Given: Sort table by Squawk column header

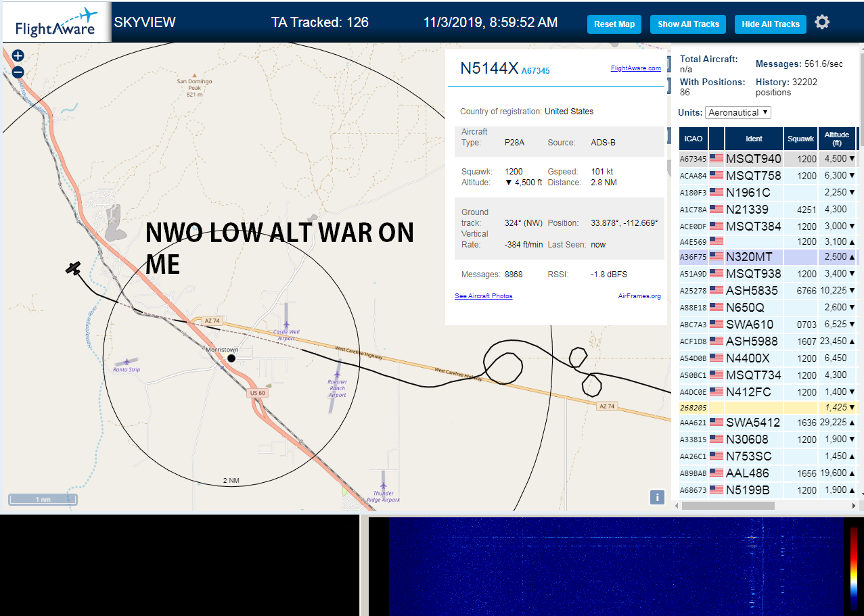Looking at the screenshot, I should click(x=800, y=139).
